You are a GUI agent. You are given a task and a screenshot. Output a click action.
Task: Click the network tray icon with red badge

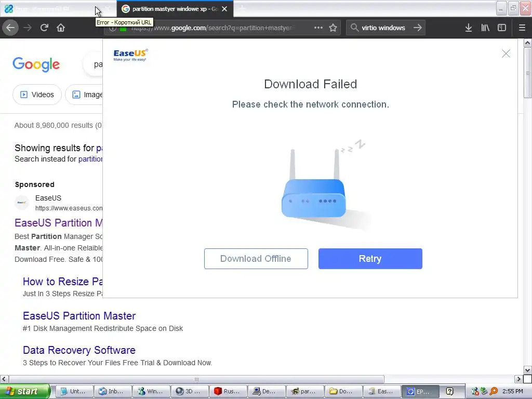click(475, 392)
